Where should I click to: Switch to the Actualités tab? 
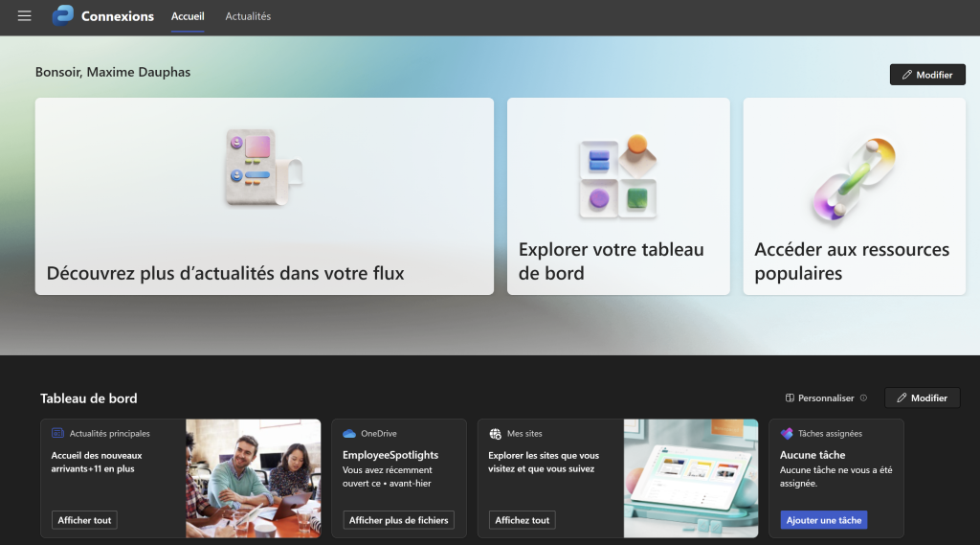pos(248,16)
